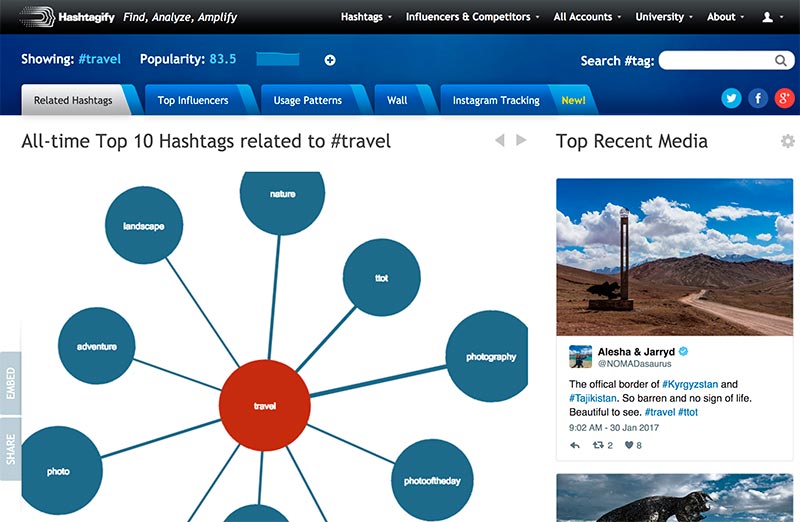Click the SHARE side button
800x522 pixels.
pyautogui.click(x=11, y=449)
